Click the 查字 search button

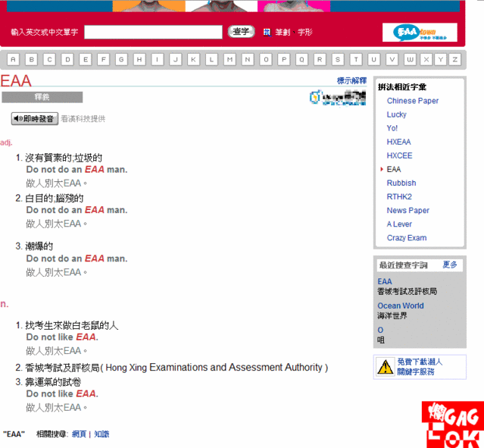pyautogui.click(x=241, y=32)
